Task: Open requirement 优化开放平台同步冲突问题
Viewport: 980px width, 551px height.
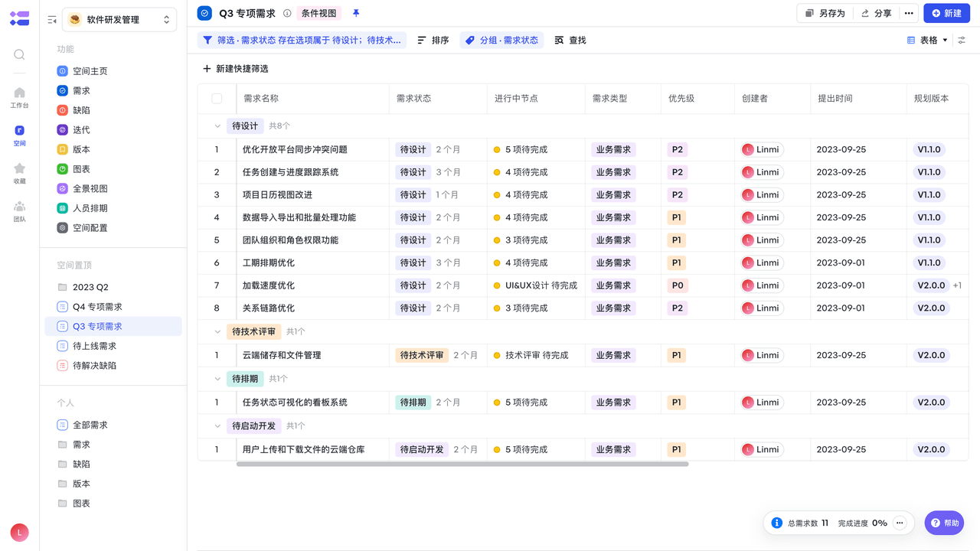Action: tap(295, 150)
